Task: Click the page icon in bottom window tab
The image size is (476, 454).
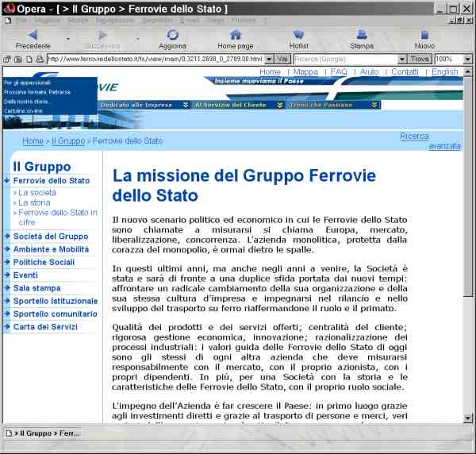Action: 9,433
